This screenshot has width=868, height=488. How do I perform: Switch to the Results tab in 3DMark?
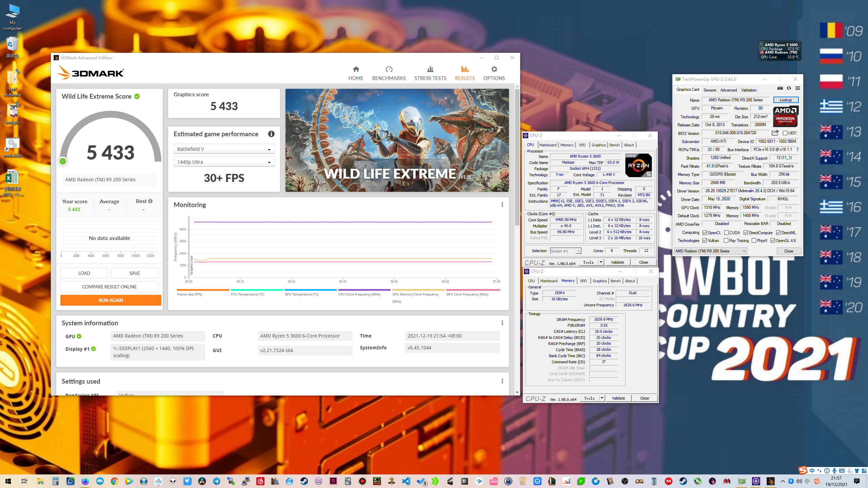pos(465,73)
